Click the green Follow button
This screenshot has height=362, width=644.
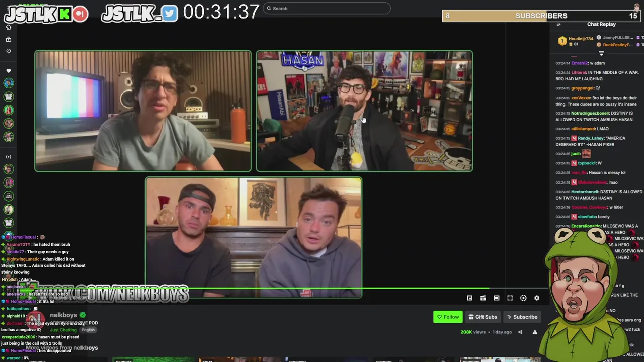point(448,317)
